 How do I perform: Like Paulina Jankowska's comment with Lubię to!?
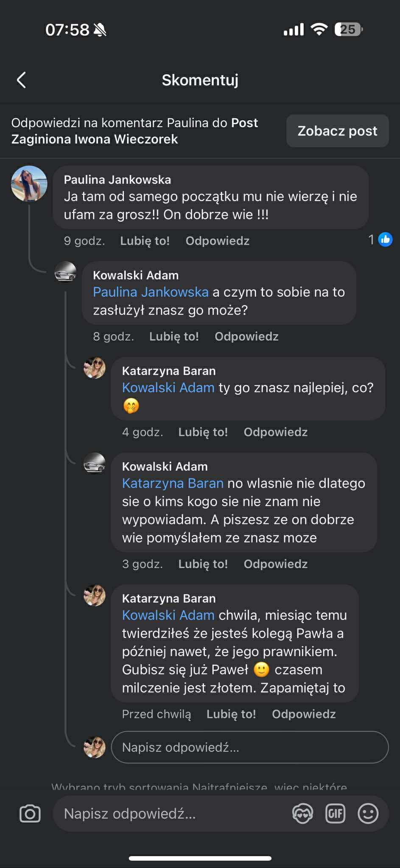pos(145,241)
